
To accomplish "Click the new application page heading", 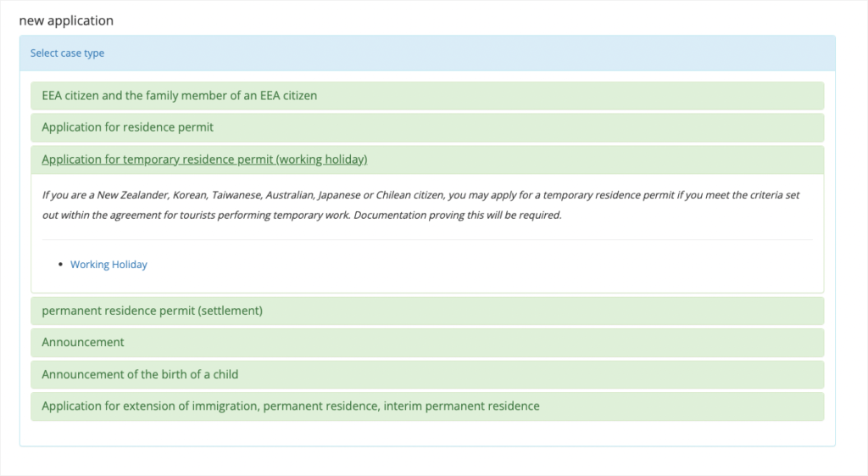I will click(66, 20).
